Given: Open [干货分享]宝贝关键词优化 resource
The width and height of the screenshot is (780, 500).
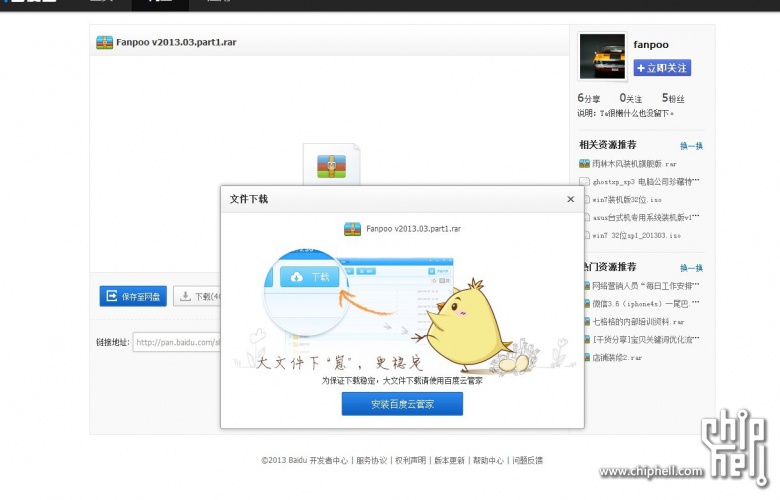Looking at the screenshot, I should pyautogui.click(x=646, y=339).
